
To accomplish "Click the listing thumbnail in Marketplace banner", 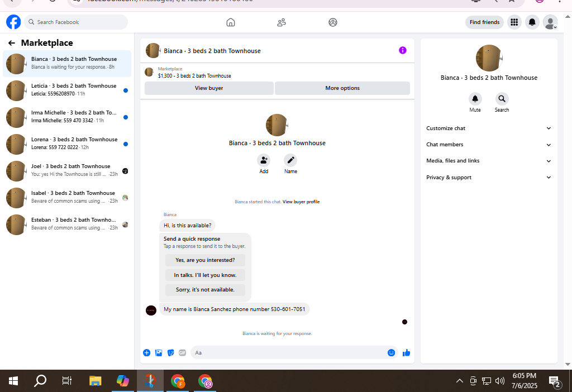I will click(149, 72).
